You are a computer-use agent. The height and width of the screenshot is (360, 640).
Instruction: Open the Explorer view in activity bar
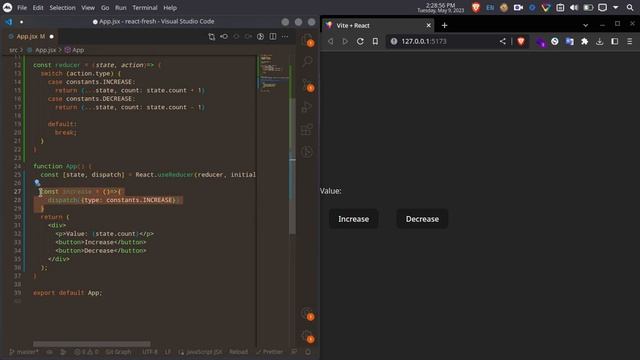pos(307,40)
